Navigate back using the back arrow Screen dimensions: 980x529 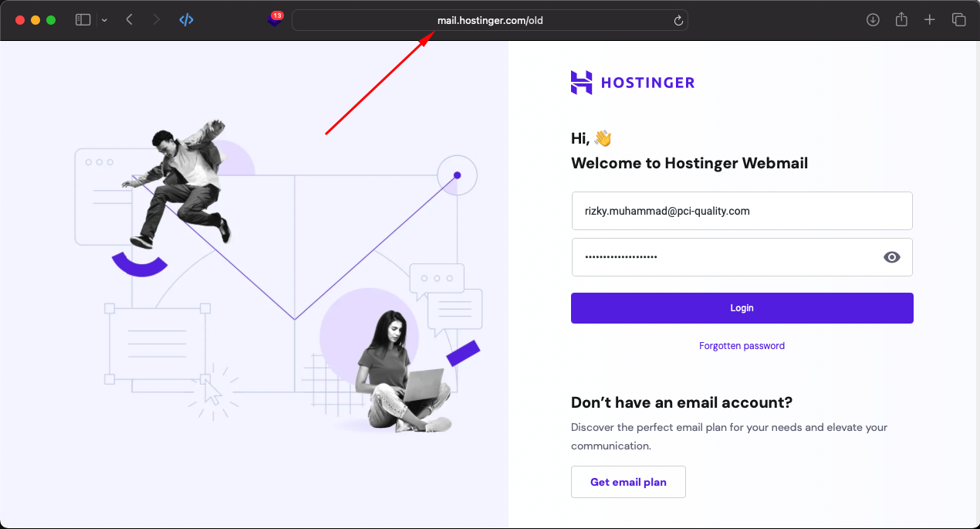click(x=129, y=19)
